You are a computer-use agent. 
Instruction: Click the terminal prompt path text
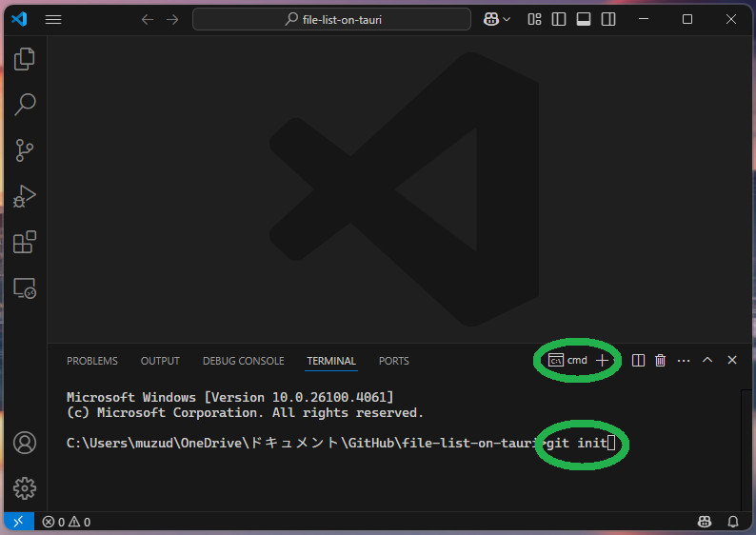[305, 443]
